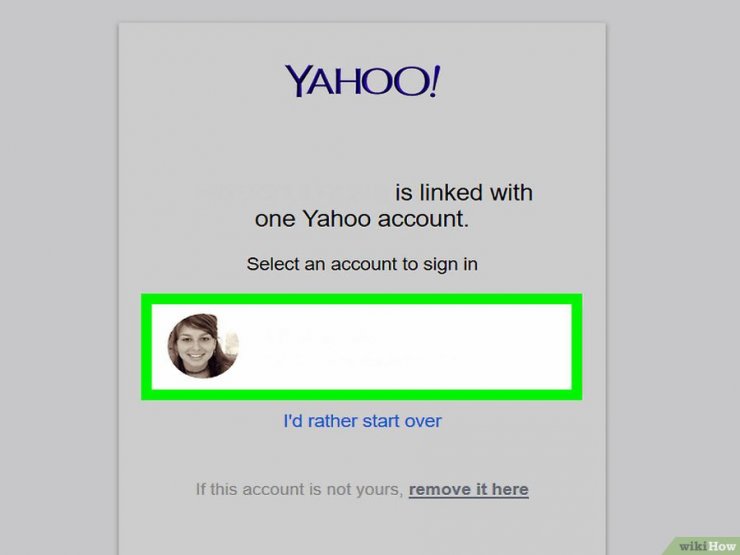The image size is (740, 555).
Task: Click the word "How" in the wikiHow watermark
Action: coord(722,547)
